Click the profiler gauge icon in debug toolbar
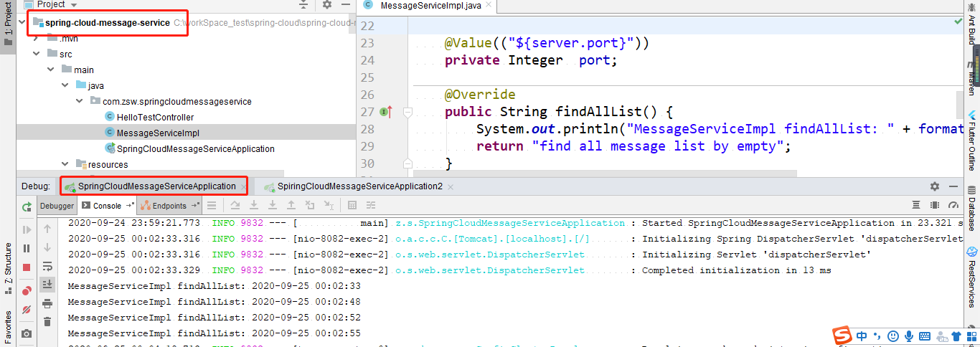980x347 pixels. 953,206
